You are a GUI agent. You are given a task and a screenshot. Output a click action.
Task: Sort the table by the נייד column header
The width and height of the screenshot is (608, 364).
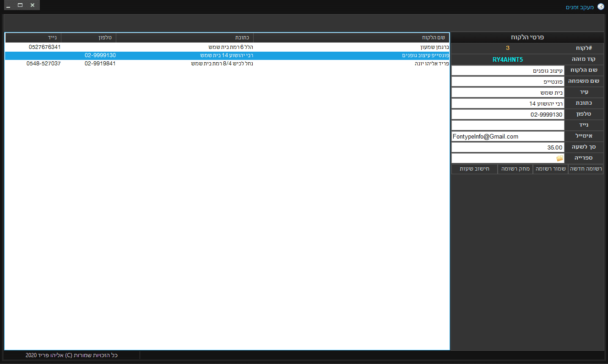(x=33, y=37)
